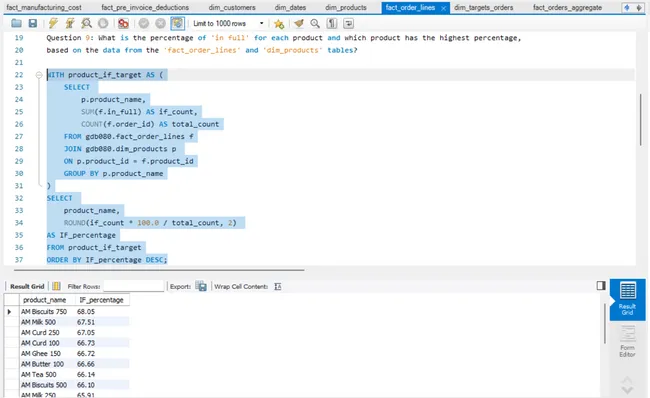
Task: Toggle continue-on-error red icon
Action: point(123,23)
